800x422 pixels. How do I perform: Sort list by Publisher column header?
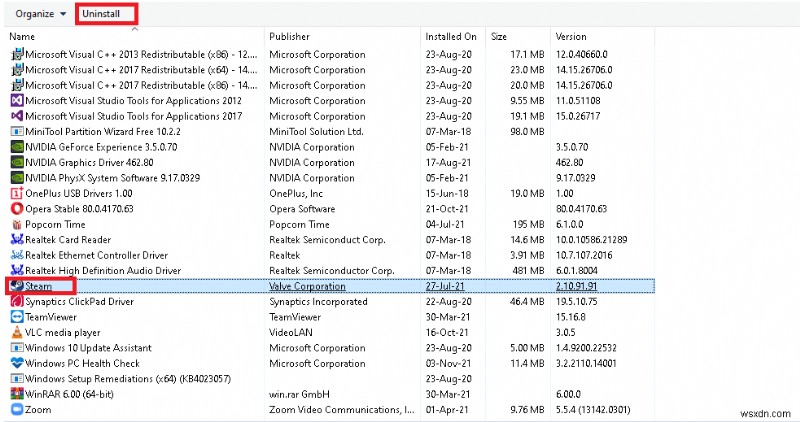point(289,36)
